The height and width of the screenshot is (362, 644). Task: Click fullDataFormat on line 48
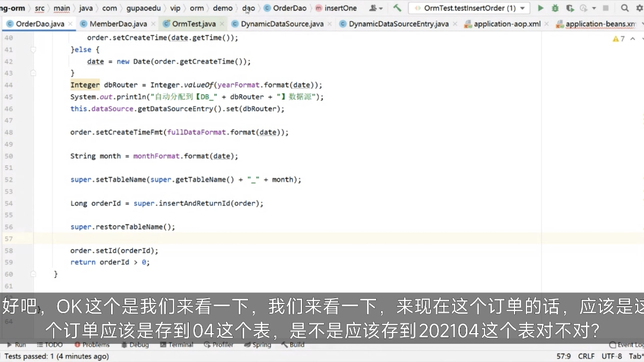(x=196, y=132)
